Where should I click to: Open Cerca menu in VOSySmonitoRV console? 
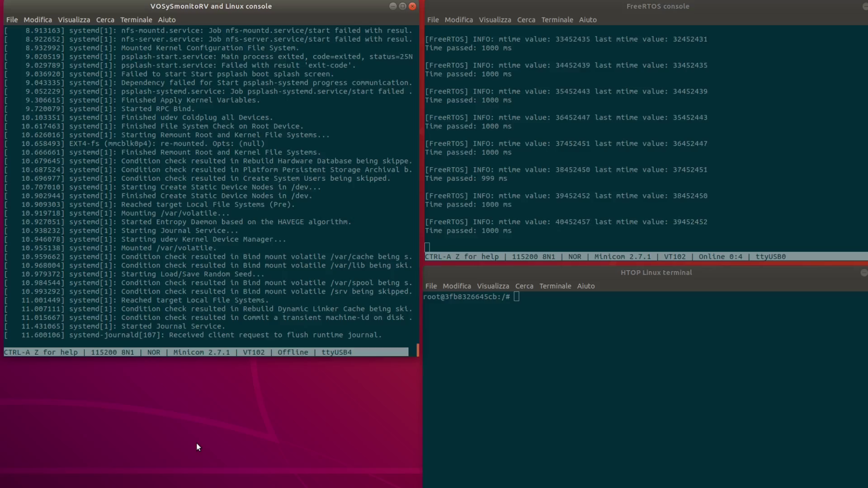point(105,20)
